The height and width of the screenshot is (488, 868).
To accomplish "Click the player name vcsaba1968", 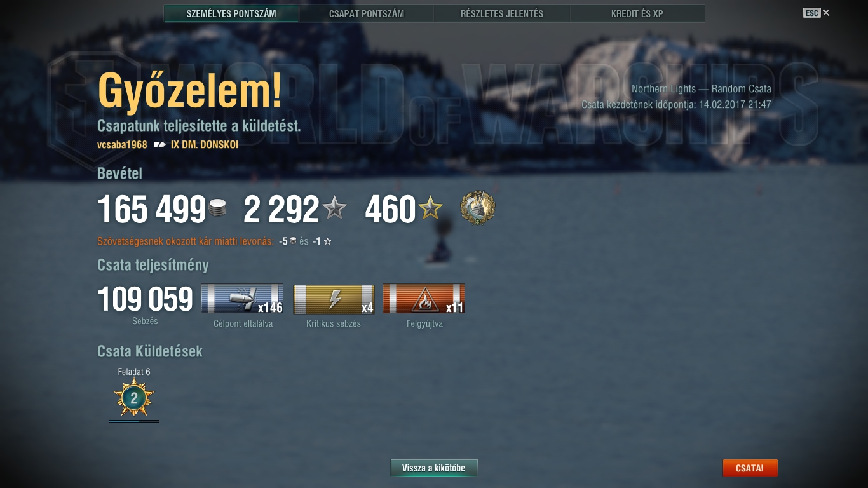I will click(x=122, y=145).
